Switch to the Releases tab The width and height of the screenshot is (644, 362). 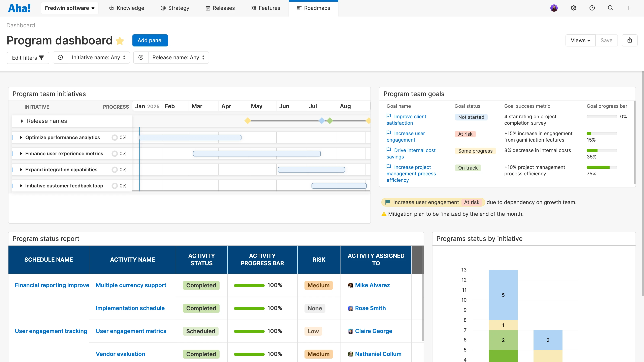click(x=220, y=8)
